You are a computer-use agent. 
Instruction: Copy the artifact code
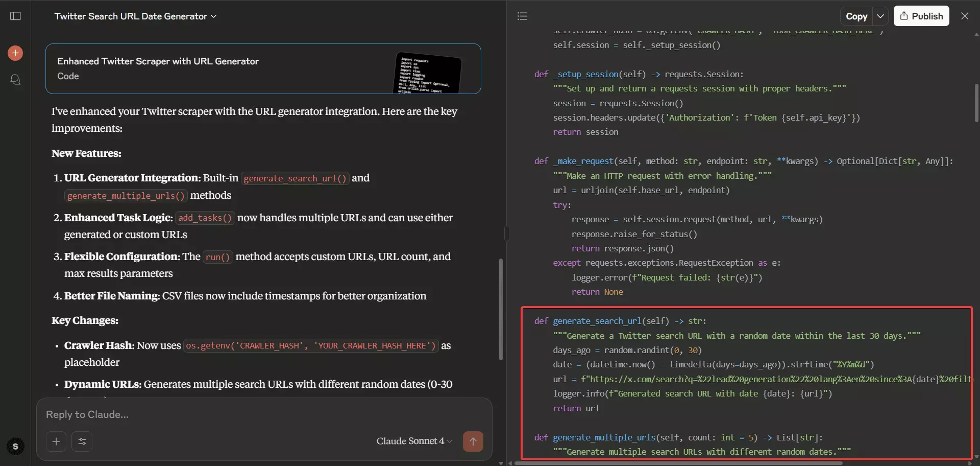coord(856,16)
